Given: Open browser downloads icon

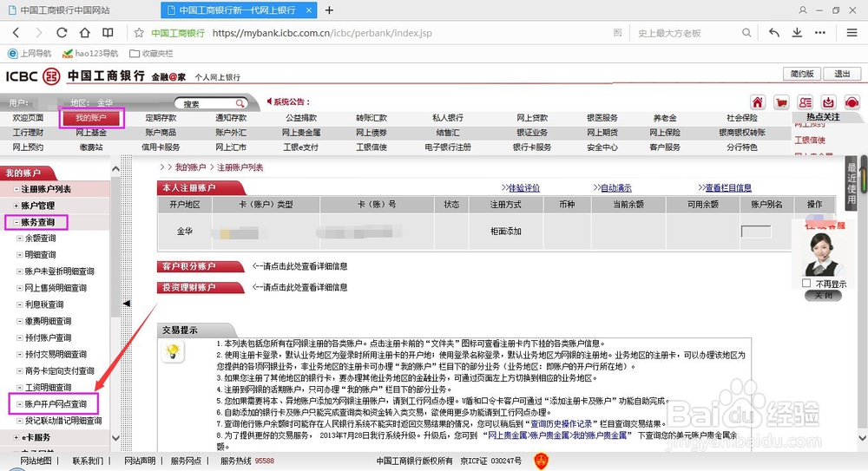Looking at the screenshot, I should 797,33.
